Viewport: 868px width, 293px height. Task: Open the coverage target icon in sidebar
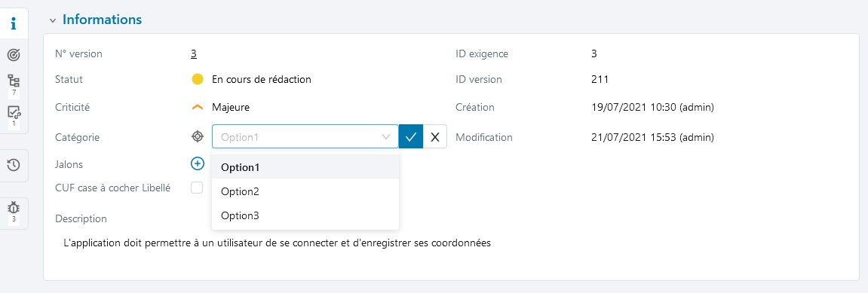(14, 55)
